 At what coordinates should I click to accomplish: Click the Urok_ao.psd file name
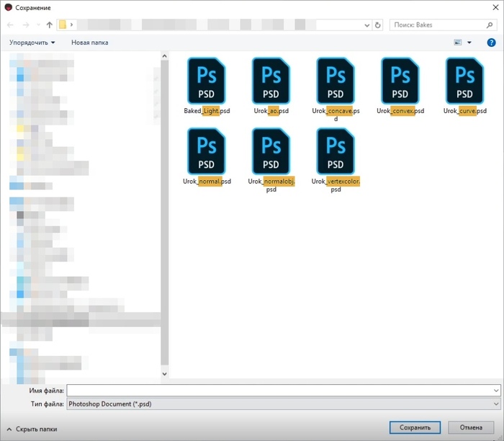tap(271, 111)
